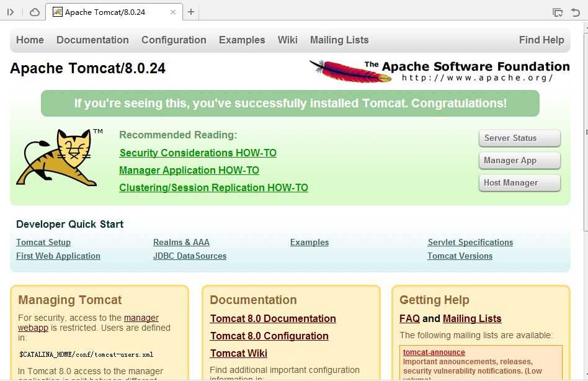This screenshot has width=588, height=381.
Task: Close the Apache Tomcat/8.0.24 tab
Action: (x=173, y=12)
